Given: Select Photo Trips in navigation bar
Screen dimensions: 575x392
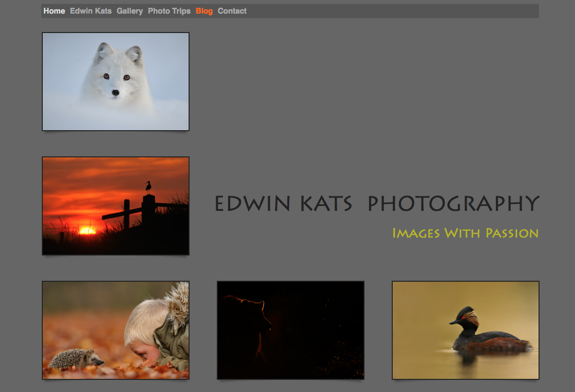Looking at the screenshot, I should pyautogui.click(x=169, y=11).
